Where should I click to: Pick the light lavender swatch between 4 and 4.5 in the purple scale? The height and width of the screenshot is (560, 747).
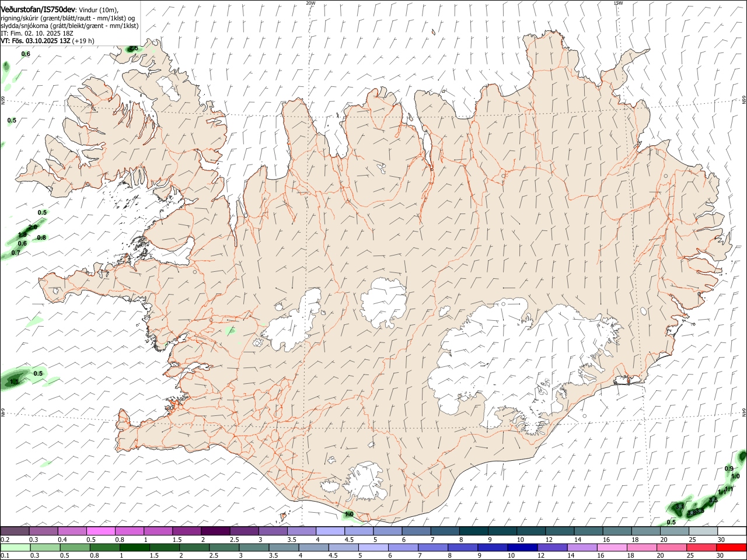click(x=330, y=531)
